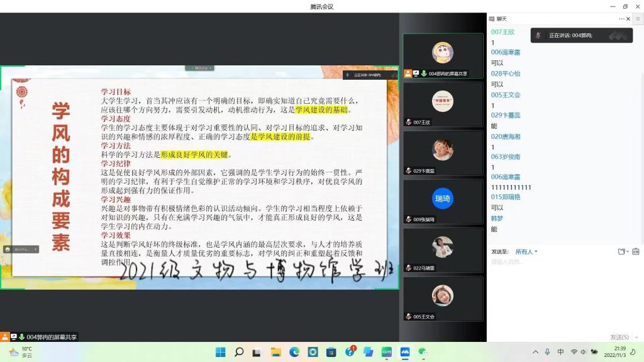Select the 004郭冉 screen share thumbnail
This screenshot has height=362, width=644.
[443, 56]
